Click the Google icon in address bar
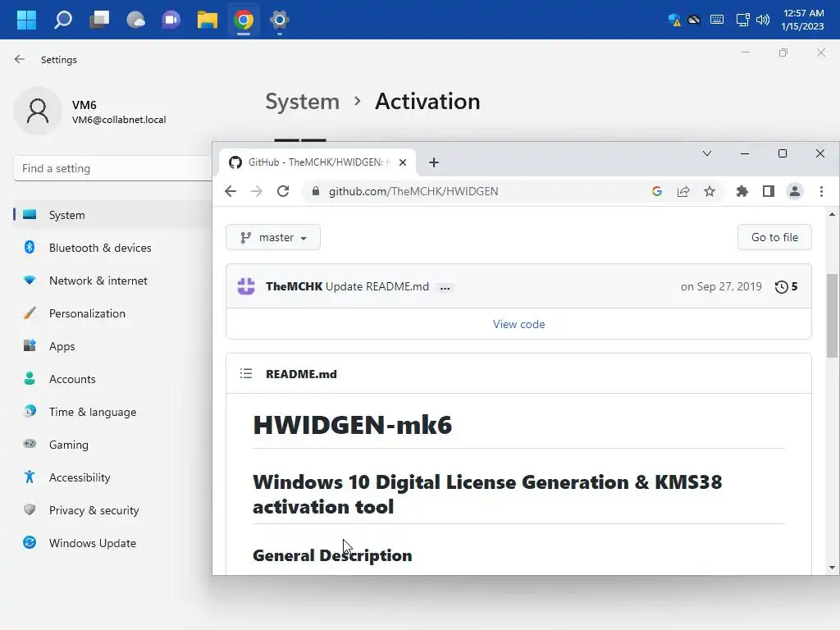840x630 pixels. (657, 191)
